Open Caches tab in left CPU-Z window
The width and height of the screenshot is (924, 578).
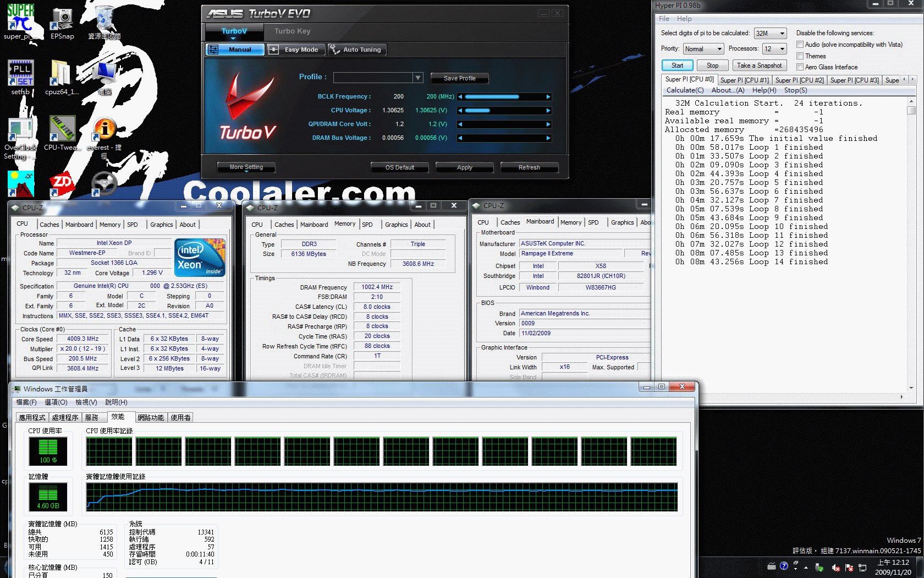pos(49,225)
